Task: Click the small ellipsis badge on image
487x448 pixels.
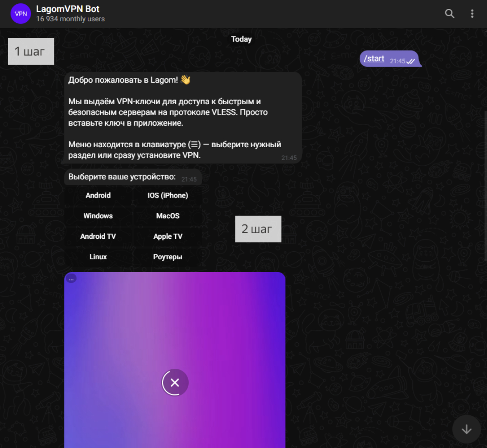Action: click(71, 279)
